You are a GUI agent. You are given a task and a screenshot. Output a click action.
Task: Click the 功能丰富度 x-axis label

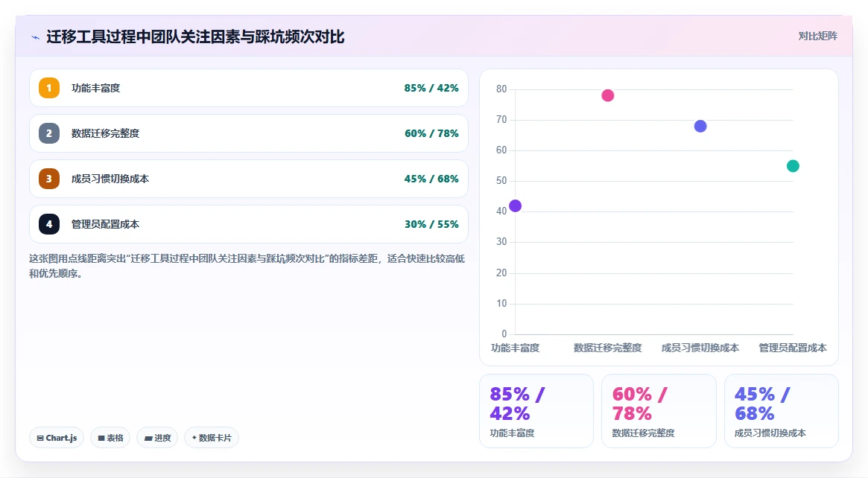pyautogui.click(x=516, y=348)
